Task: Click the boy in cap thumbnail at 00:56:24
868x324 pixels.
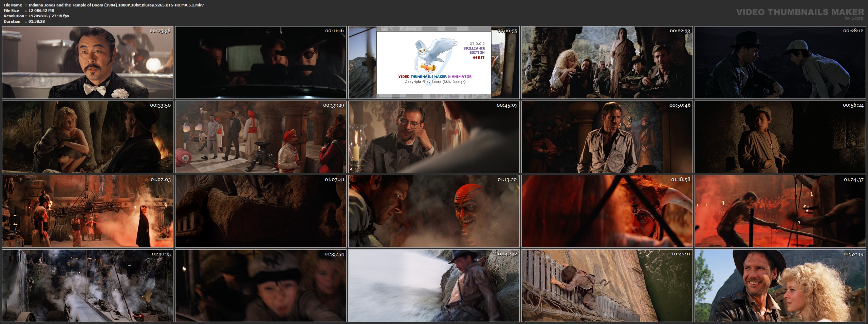Action: click(x=780, y=137)
